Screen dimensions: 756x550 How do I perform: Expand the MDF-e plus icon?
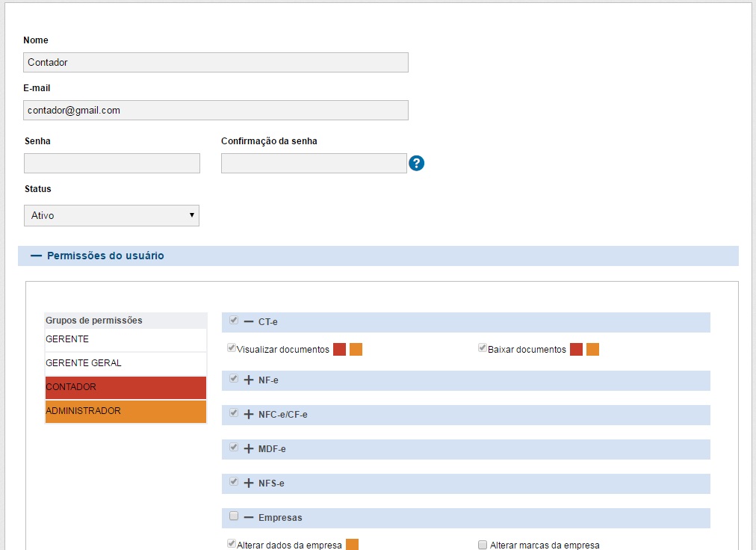tap(249, 448)
